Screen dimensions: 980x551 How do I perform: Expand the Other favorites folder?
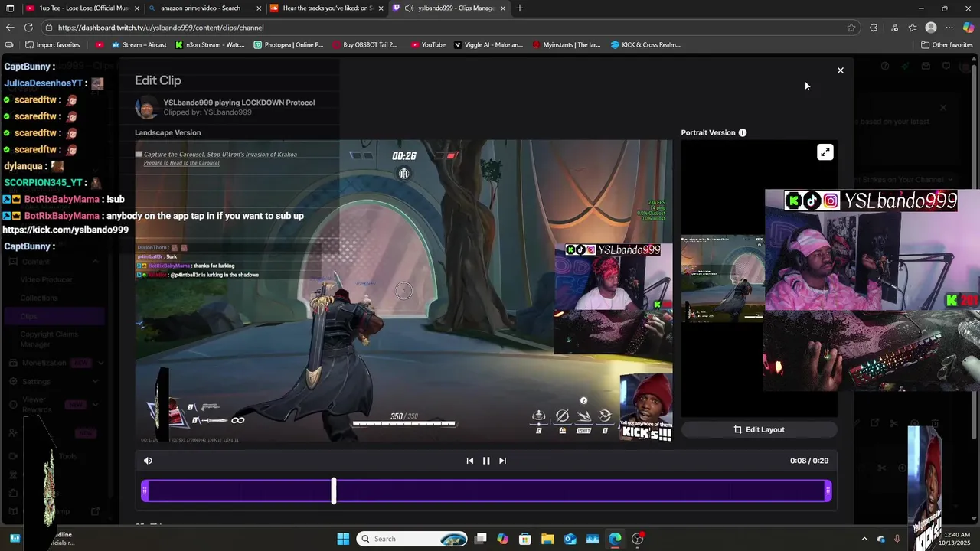click(947, 44)
